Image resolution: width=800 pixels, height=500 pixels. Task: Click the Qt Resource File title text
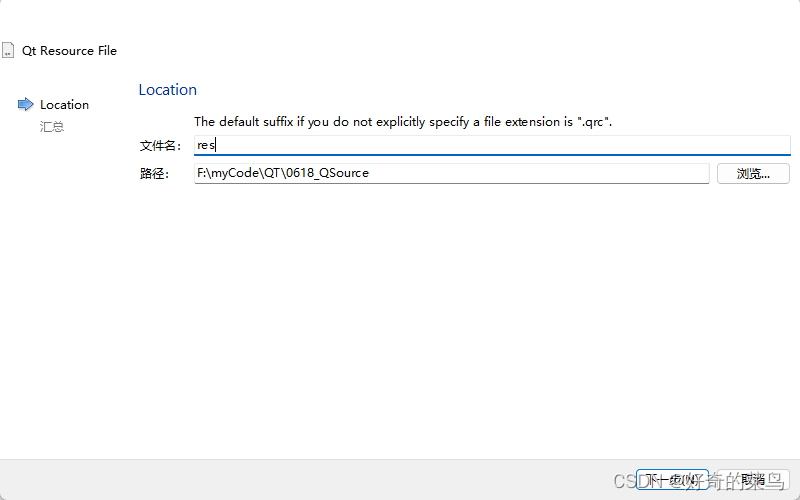click(69, 51)
